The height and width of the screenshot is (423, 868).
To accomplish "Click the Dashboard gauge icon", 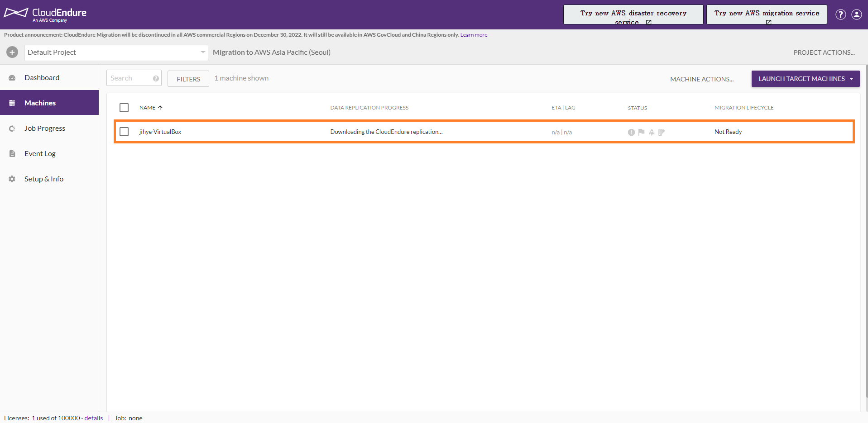I will coord(12,78).
